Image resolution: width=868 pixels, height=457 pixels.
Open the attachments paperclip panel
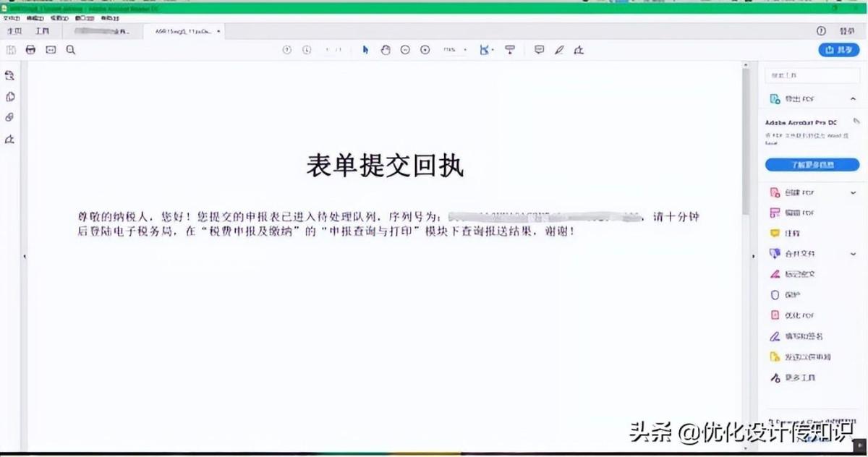pos(10,117)
